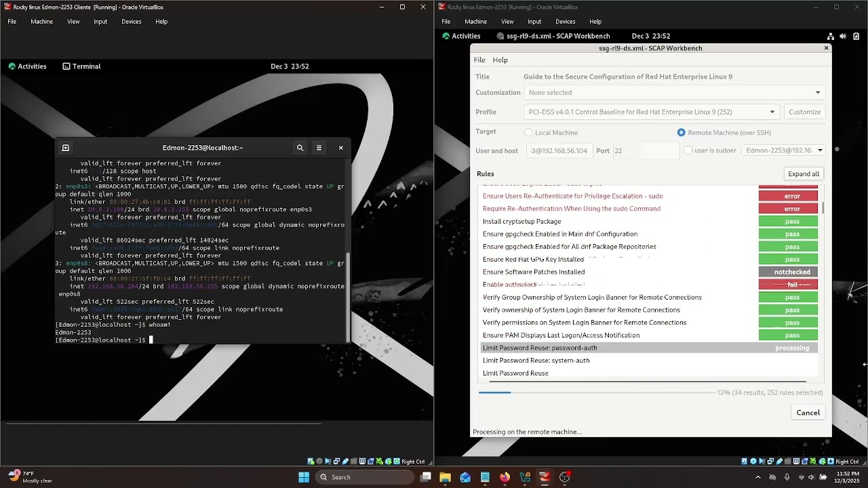
Task: Open Machine menu in Cliente VirtualBox window
Action: 41,22
